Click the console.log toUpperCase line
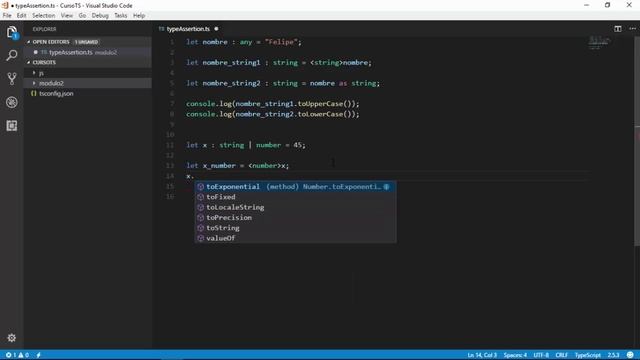Screen dimensions: 640x360 tap(273, 104)
